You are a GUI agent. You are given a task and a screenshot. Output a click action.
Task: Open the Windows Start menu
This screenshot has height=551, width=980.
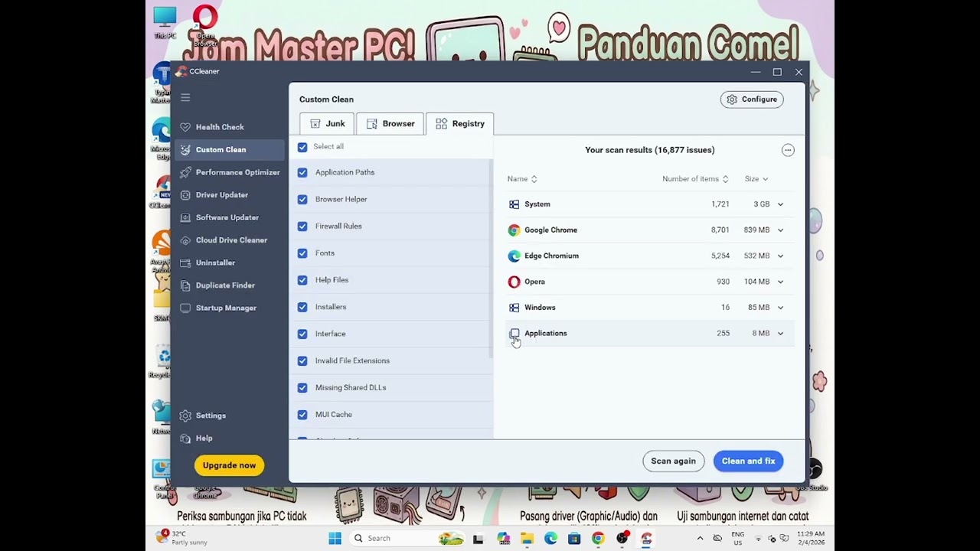[335, 539]
